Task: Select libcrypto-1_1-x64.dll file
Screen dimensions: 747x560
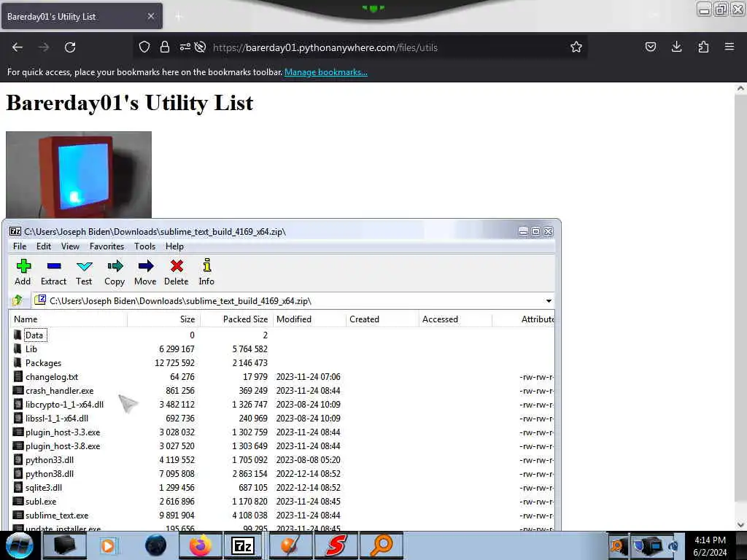Action: point(282,404)
